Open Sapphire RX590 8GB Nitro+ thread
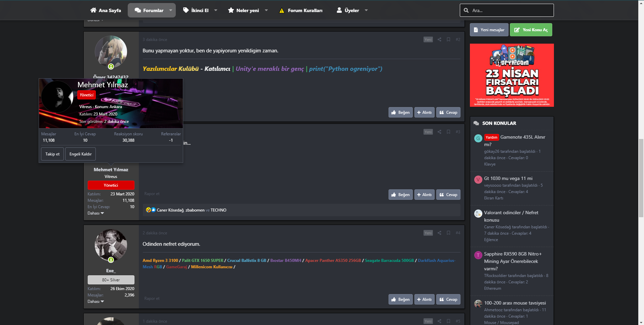The image size is (644, 325). pos(513,261)
